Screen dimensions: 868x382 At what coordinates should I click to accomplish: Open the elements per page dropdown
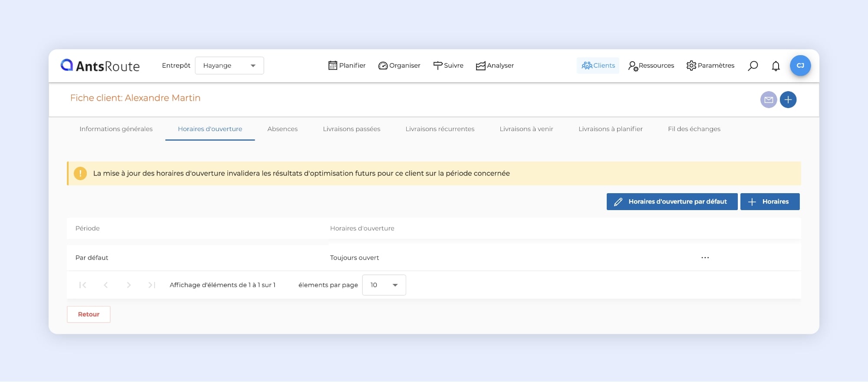(x=384, y=285)
